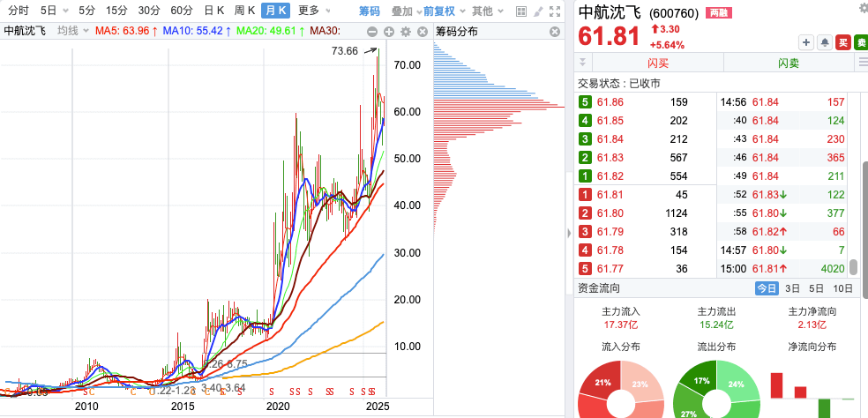Screen dimensions: 868x418
Task: Click the sell level 5 badge at 61.86
Action: (585, 102)
